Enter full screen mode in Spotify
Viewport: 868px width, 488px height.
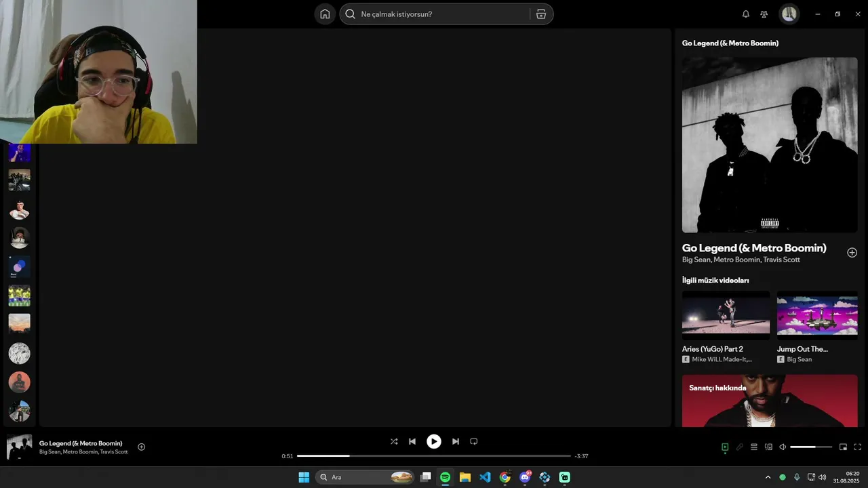pyautogui.click(x=857, y=447)
